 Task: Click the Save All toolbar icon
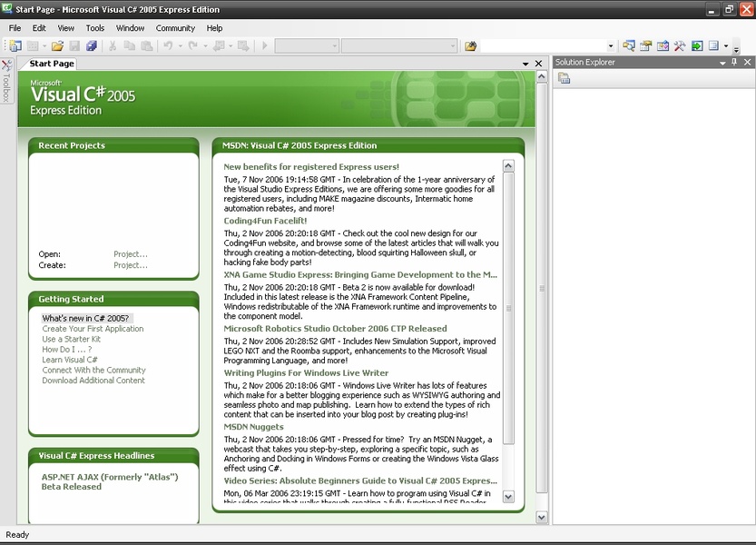pyautogui.click(x=92, y=45)
